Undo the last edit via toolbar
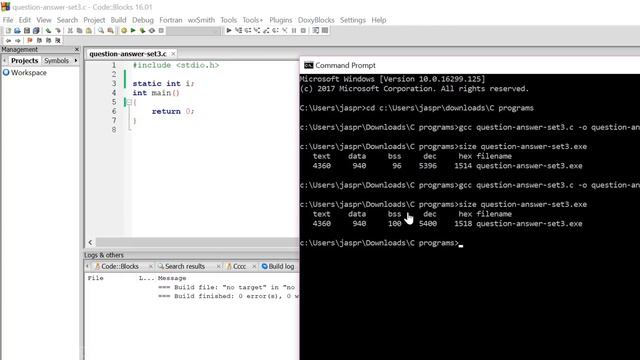The width and height of the screenshot is (640, 360). [49, 31]
